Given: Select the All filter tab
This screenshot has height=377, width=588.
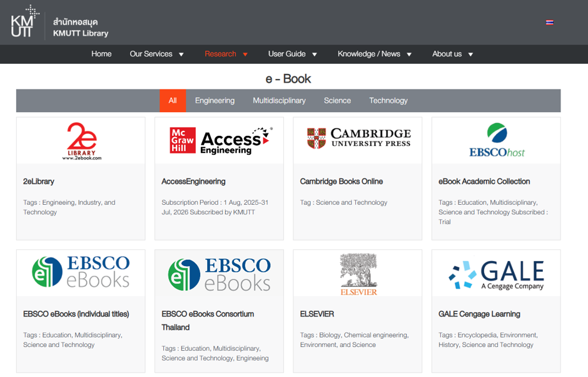Looking at the screenshot, I should [173, 101].
